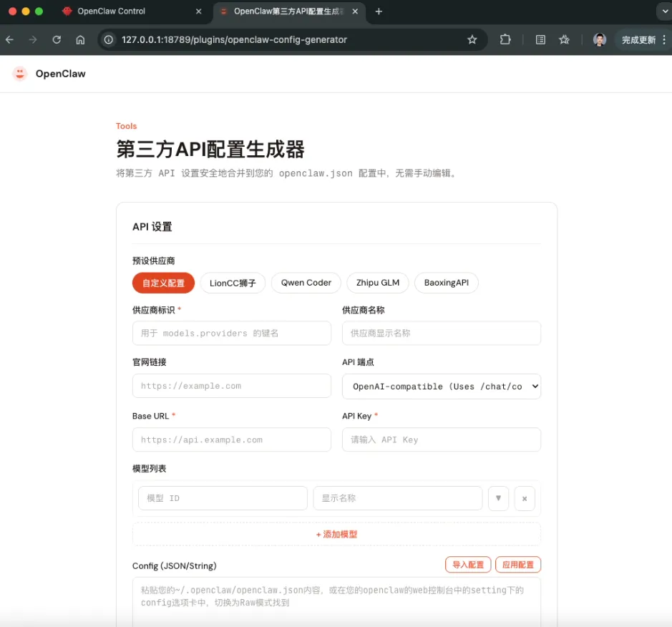Focus the 供应商名称 input field
This screenshot has width=672, height=627.
[x=441, y=334]
